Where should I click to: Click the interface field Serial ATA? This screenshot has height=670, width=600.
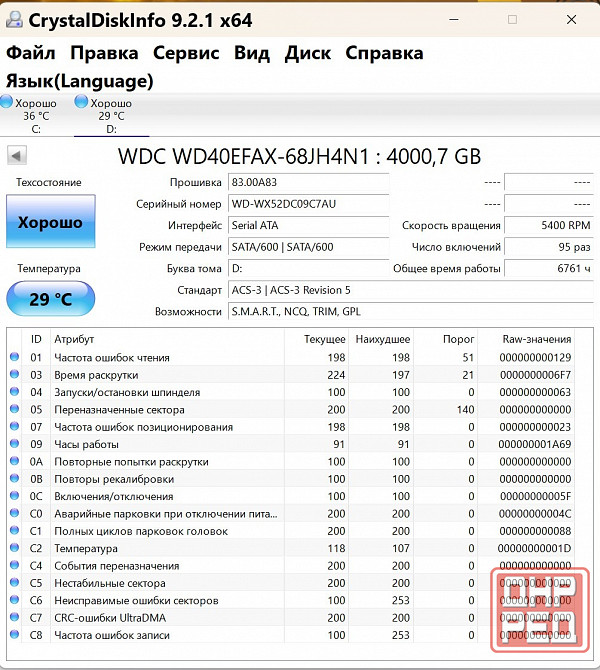tap(309, 225)
